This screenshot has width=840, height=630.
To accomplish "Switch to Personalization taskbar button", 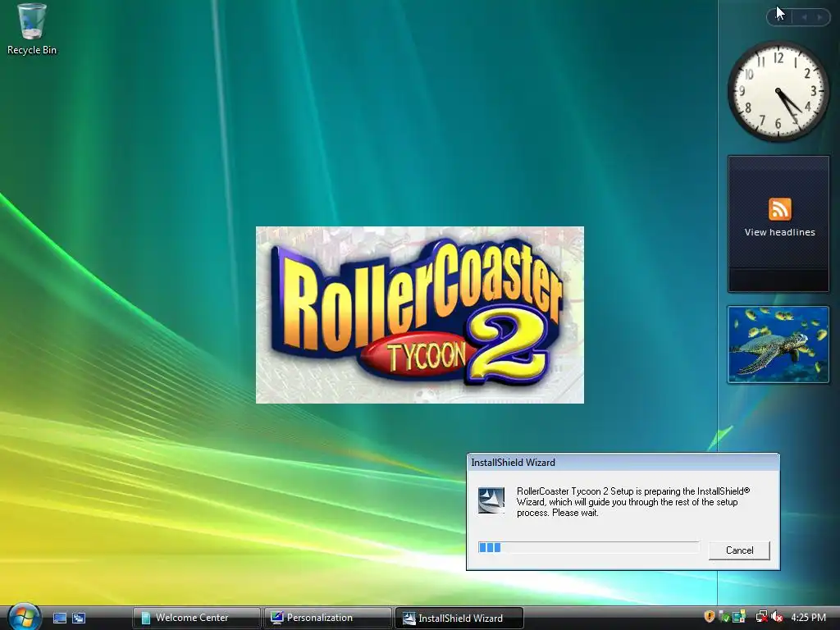I will (327, 618).
